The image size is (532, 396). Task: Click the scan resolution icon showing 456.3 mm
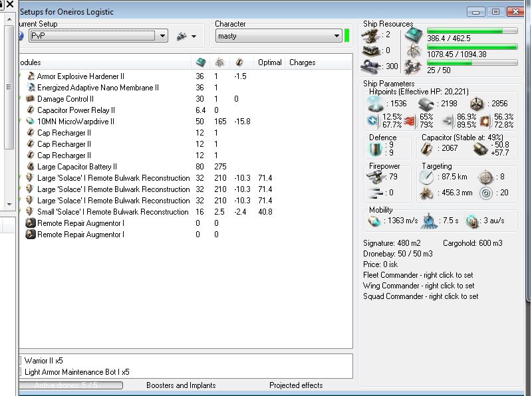(426, 193)
